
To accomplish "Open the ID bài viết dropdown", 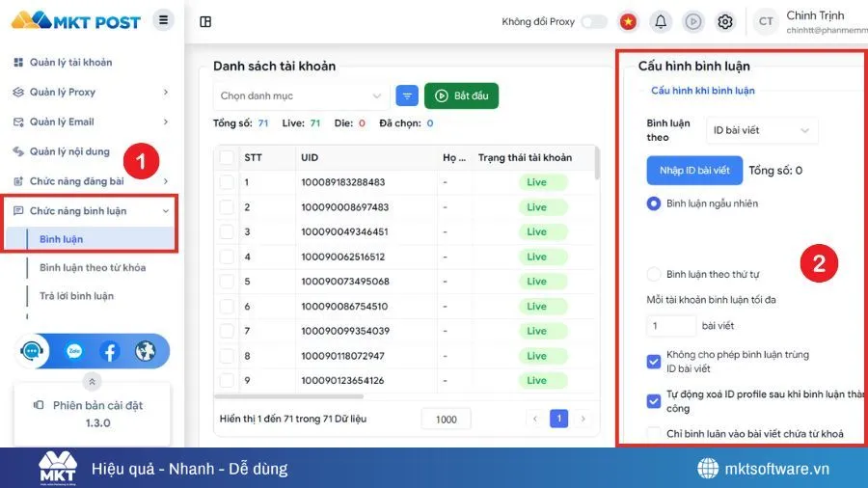I will coord(762,130).
